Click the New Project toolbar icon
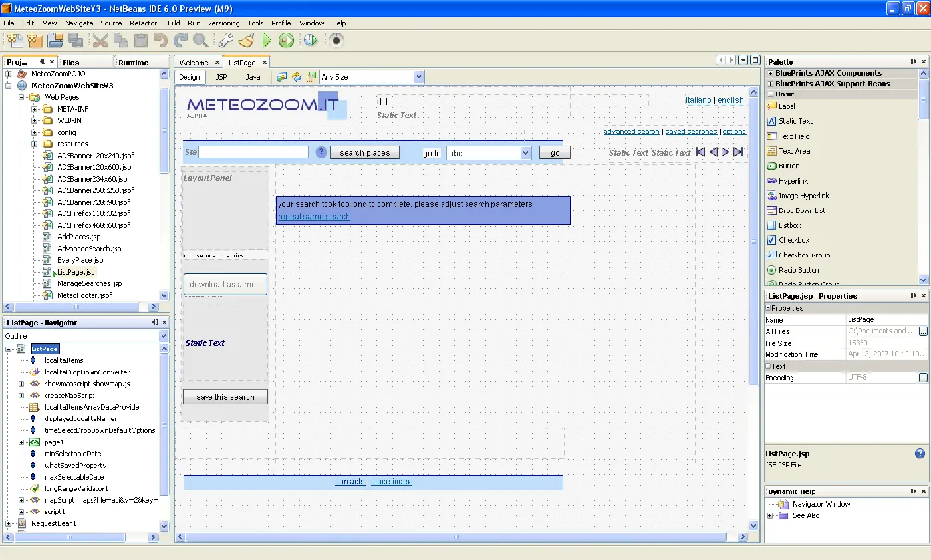Image resolution: width=931 pixels, height=560 pixels. (x=35, y=41)
